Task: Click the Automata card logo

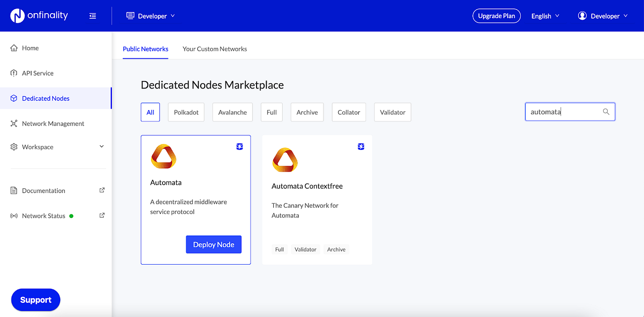Action: (x=164, y=156)
